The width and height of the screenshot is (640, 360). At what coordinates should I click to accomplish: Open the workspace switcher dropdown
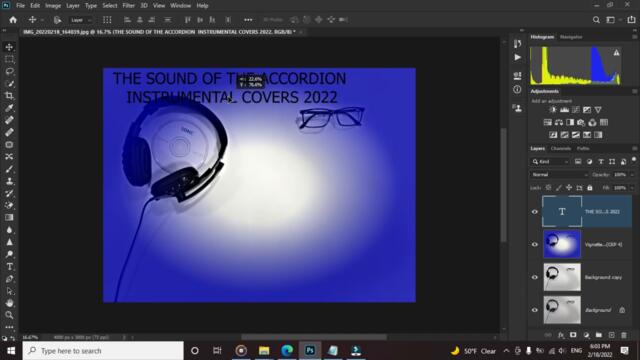coord(613,20)
